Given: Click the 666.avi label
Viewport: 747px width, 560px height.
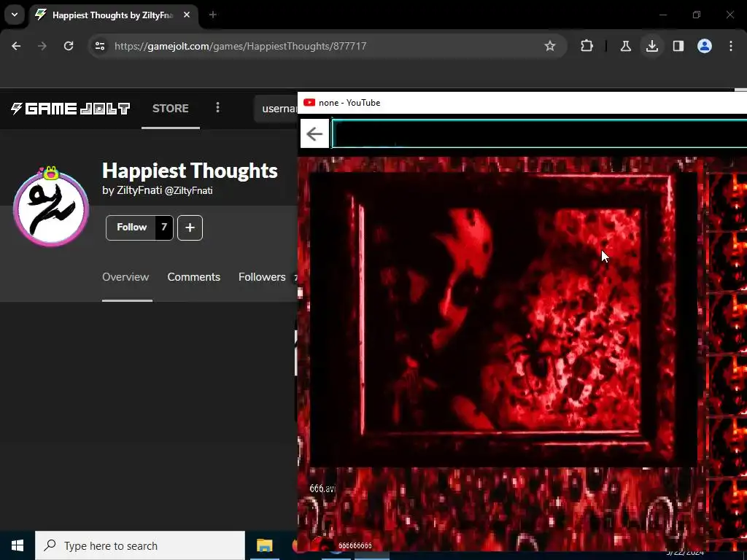Looking at the screenshot, I should point(322,489).
